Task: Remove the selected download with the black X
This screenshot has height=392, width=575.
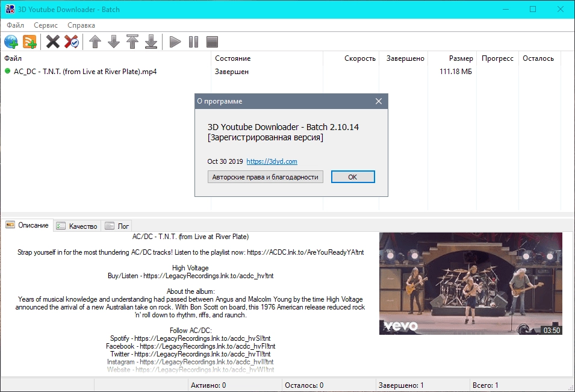Action: click(53, 42)
